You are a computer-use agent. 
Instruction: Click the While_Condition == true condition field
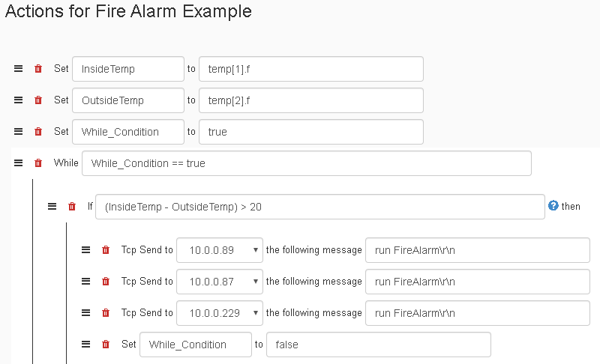pyautogui.click(x=307, y=163)
